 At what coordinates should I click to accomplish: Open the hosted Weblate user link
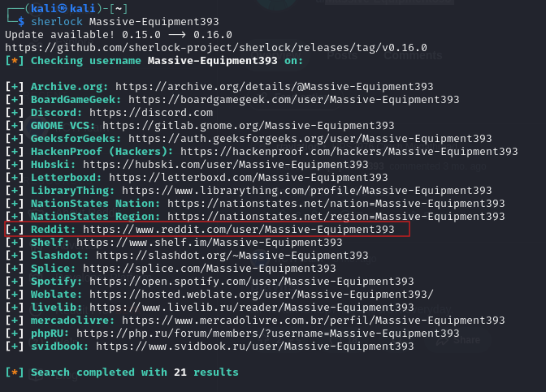coord(262,295)
